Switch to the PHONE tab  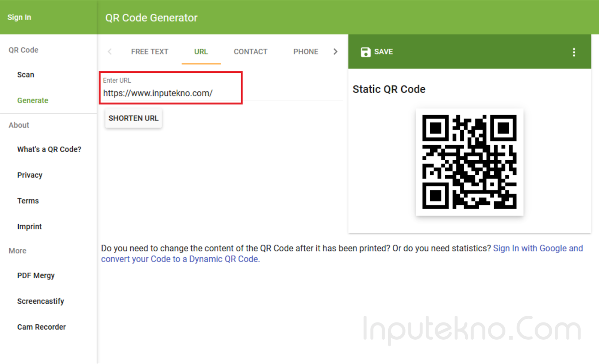[x=306, y=52]
